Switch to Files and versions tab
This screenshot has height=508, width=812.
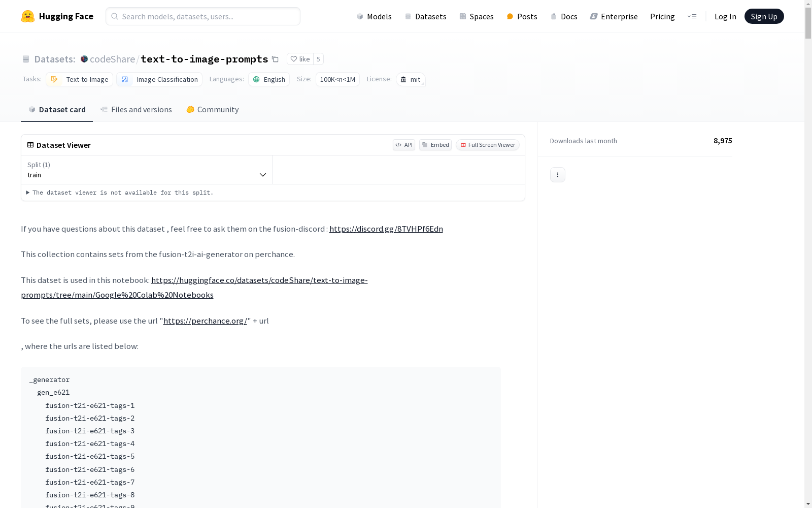136,110
